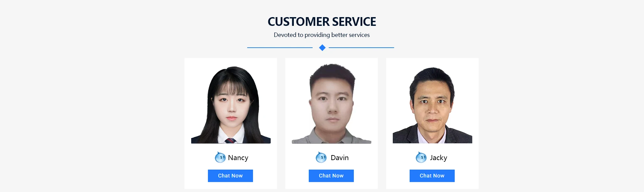Click the chat messenger icon beside Davin
This screenshot has height=192, width=644.
(321, 157)
